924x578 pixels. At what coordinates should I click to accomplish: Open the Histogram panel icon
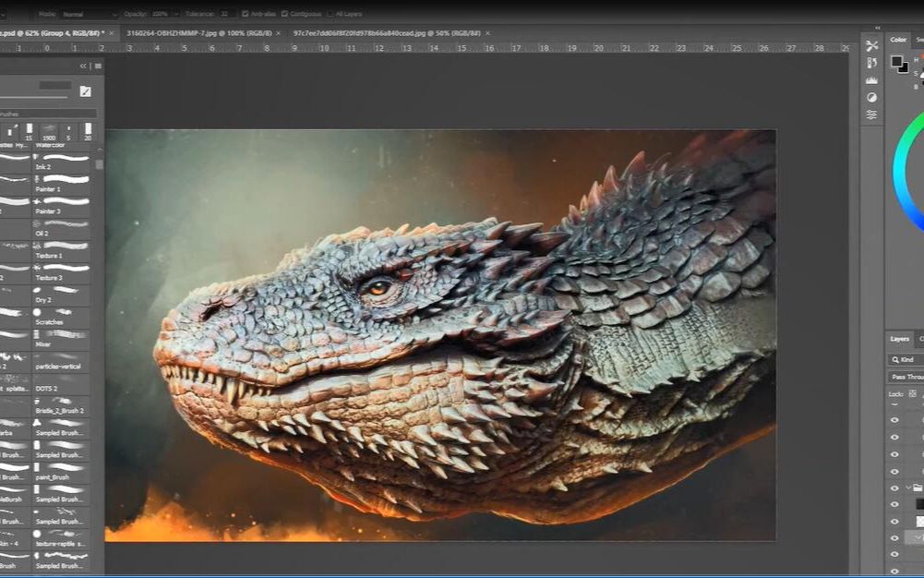click(x=872, y=80)
